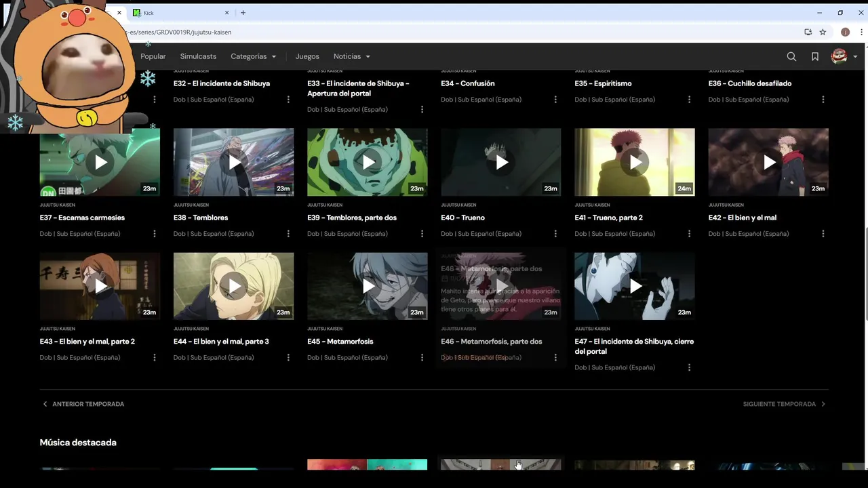The image size is (868, 488).
Task: Open more options for E39 Temblores, parte dos
Action: (422, 234)
